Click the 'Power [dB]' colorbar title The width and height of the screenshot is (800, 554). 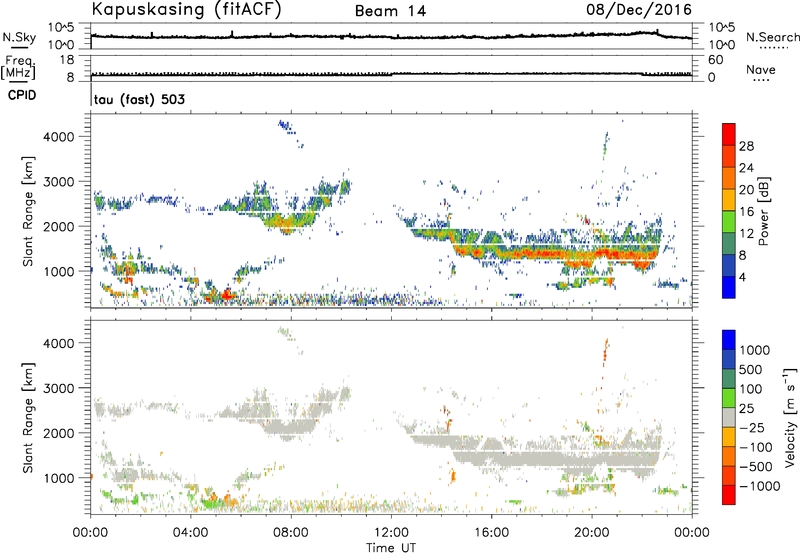[764, 211]
